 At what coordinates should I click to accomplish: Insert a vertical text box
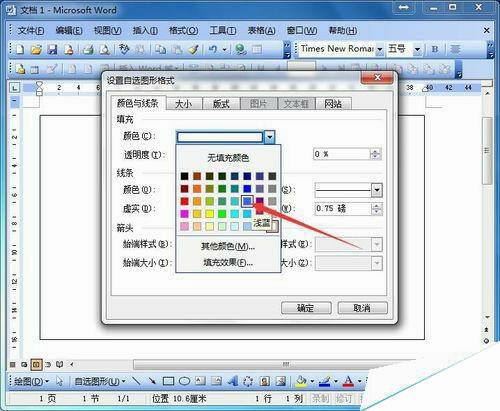(x=216, y=381)
